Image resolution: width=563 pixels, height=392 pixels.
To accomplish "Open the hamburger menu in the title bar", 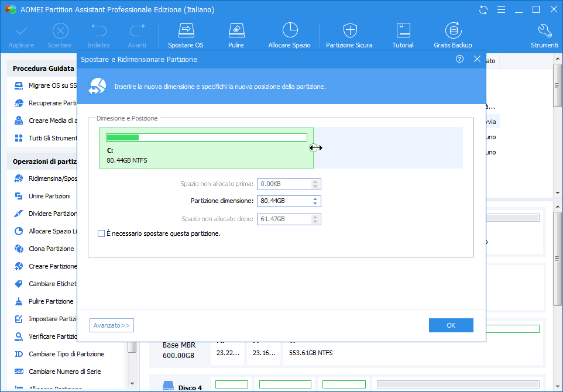I will click(x=502, y=9).
